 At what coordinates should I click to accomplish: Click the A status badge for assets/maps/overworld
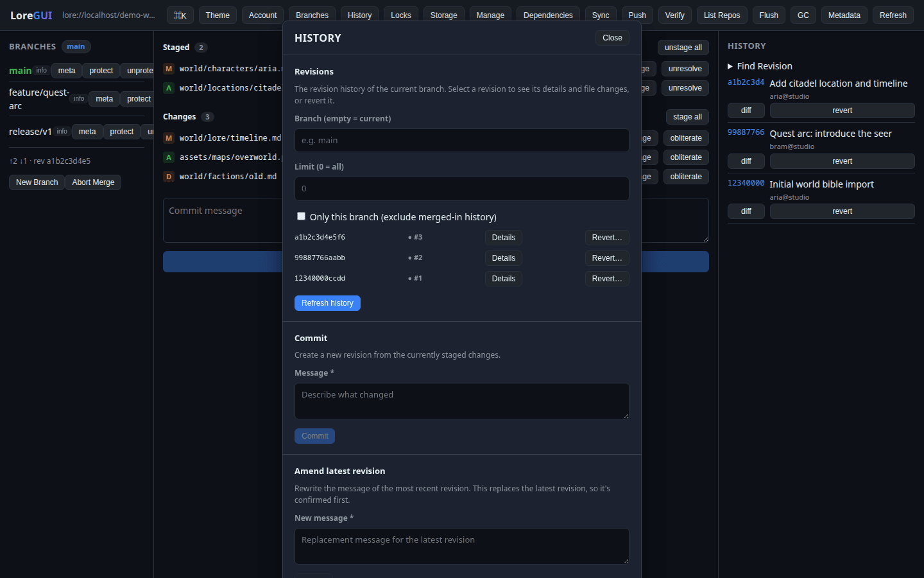[169, 157]
